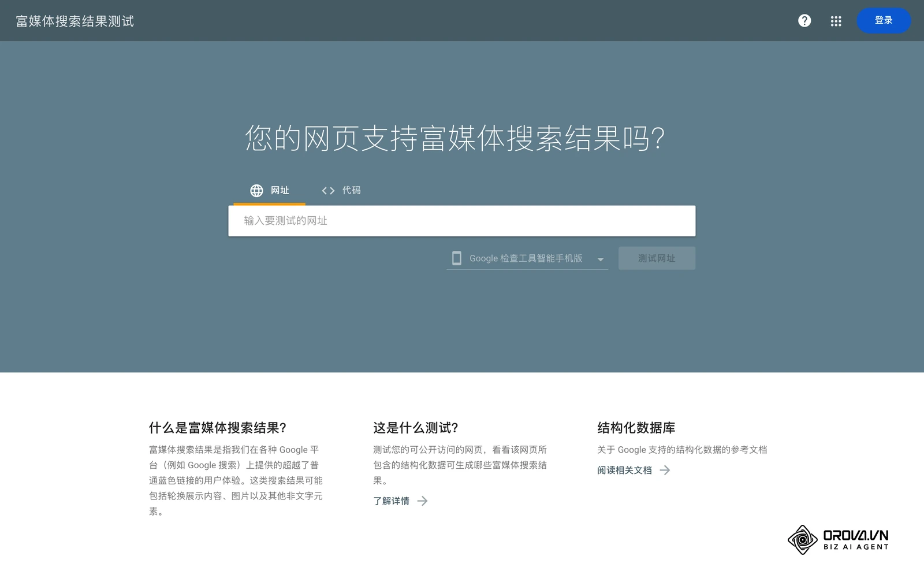Focus the 输入要测试的网址 input field

coord(462,221)
